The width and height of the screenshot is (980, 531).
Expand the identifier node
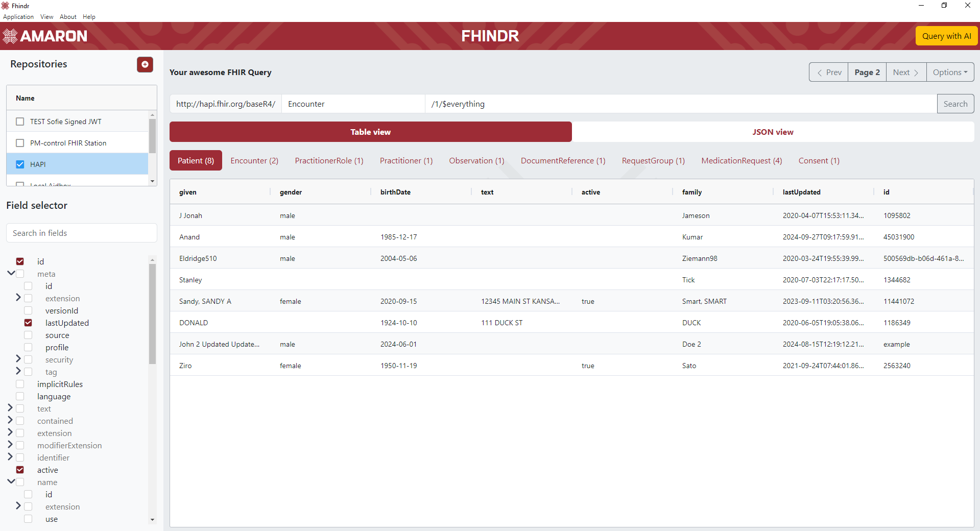pos(10,456)
